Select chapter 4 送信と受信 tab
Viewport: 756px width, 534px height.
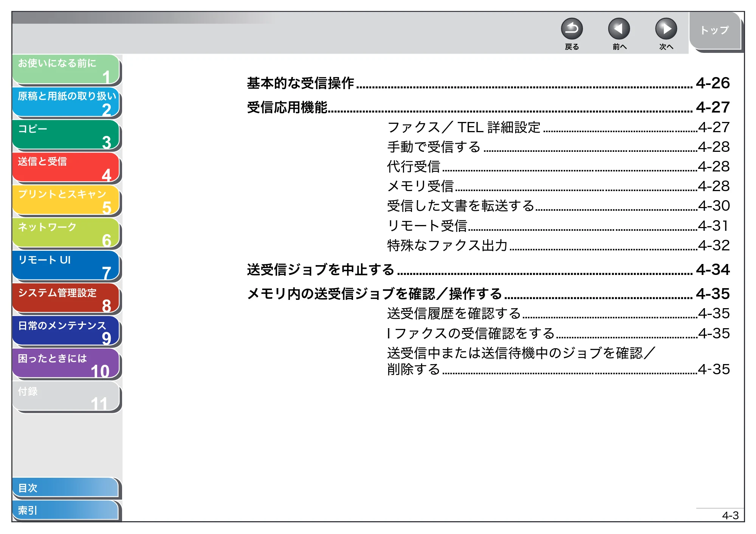66,167
